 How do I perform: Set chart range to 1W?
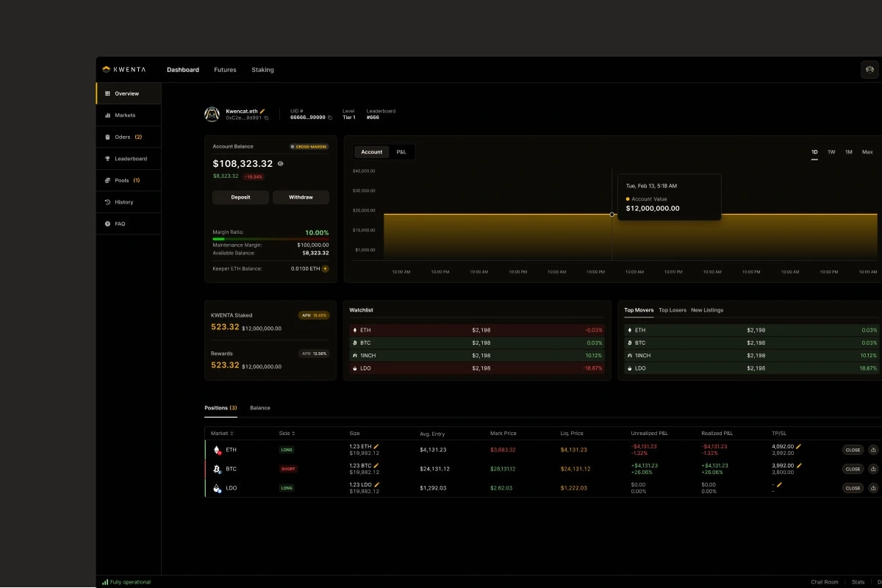pyautogui.click(x=831, y=152)
